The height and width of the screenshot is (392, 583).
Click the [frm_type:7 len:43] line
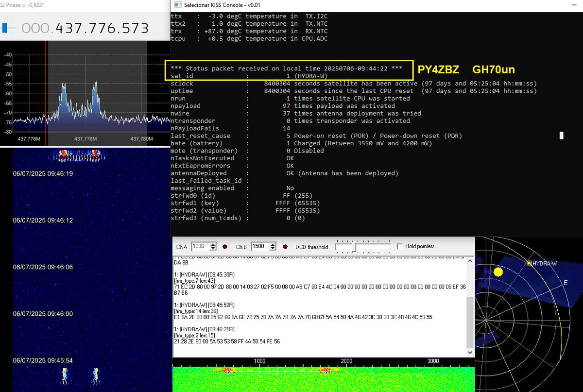tap(194, 281)
